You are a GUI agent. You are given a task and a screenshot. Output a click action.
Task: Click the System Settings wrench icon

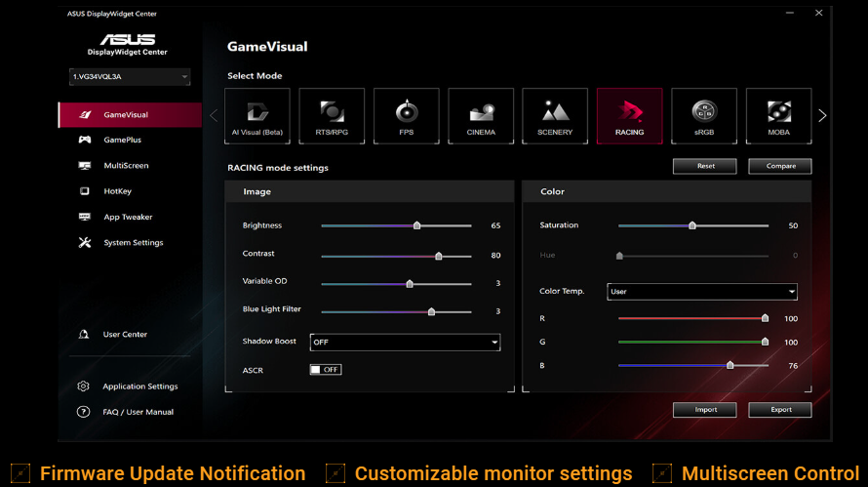click(85, 243)
